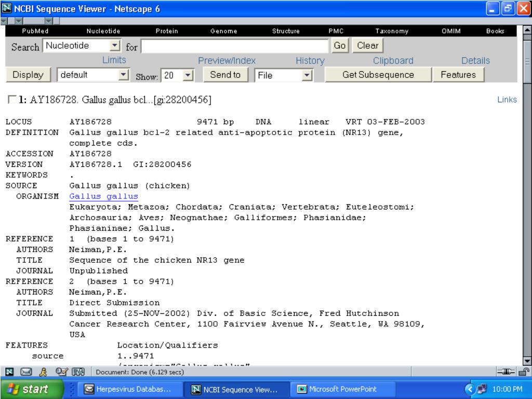Screen dimensions: 532x399
Task: Follow the Gallus gallus organism link
Action: [x=103, y=196]
